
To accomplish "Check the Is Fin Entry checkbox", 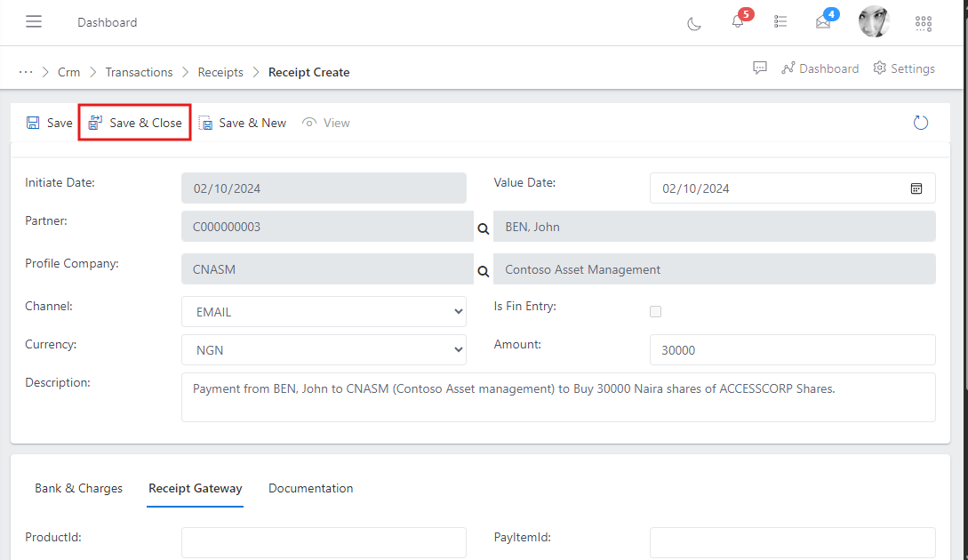I will point(656,311).
